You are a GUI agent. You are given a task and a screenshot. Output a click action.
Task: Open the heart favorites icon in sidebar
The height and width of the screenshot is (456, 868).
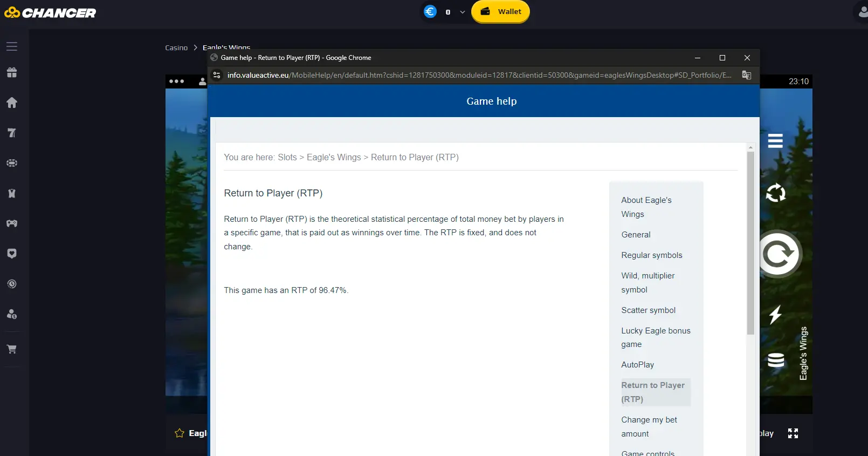point(12,254)
